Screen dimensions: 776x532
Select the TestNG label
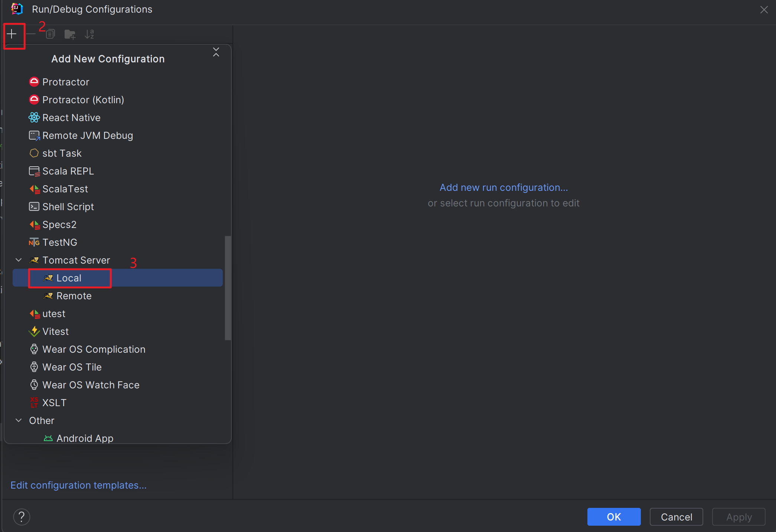point(60,242)
